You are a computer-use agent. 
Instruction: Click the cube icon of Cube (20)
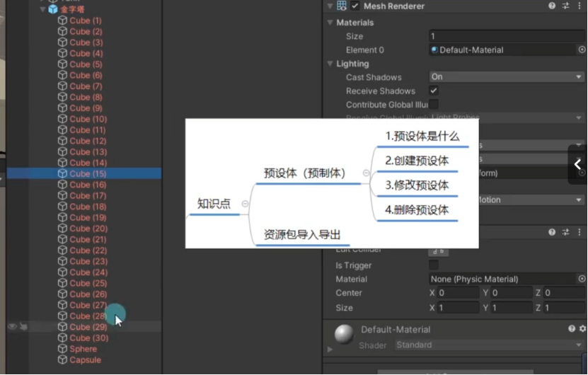click(62, 229)
